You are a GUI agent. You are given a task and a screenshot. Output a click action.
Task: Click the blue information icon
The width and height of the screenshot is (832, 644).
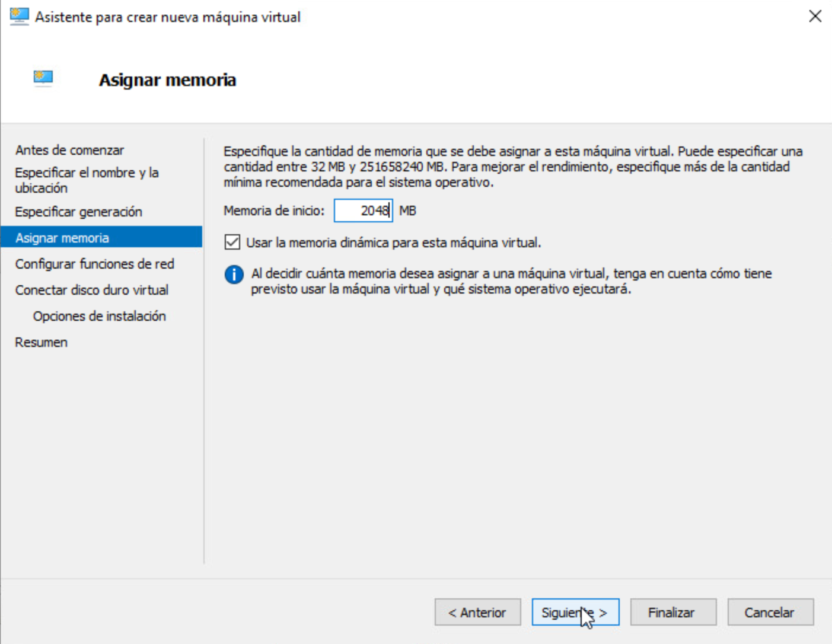[x=233, y=275]
